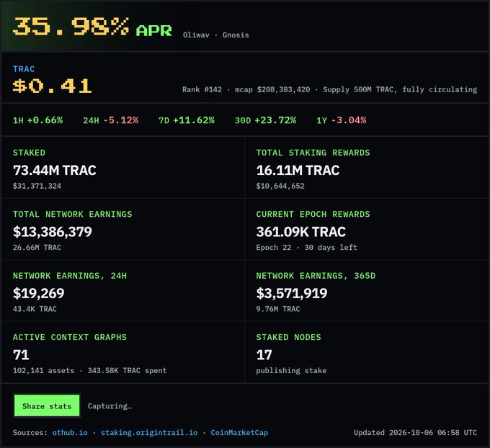
Task: Click the 361.09K TRAC epoch value
Action: point(301,232)
